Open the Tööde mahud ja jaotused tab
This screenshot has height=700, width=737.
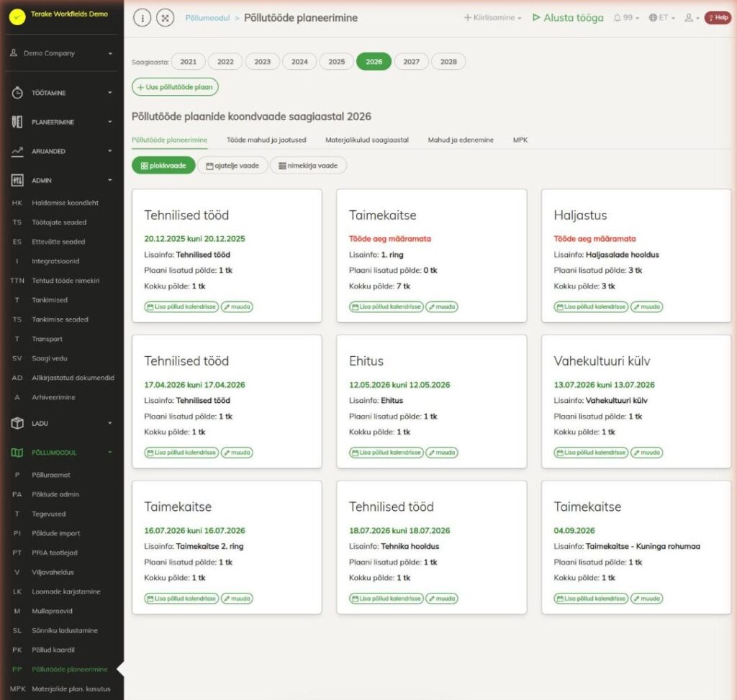[266, 140]
